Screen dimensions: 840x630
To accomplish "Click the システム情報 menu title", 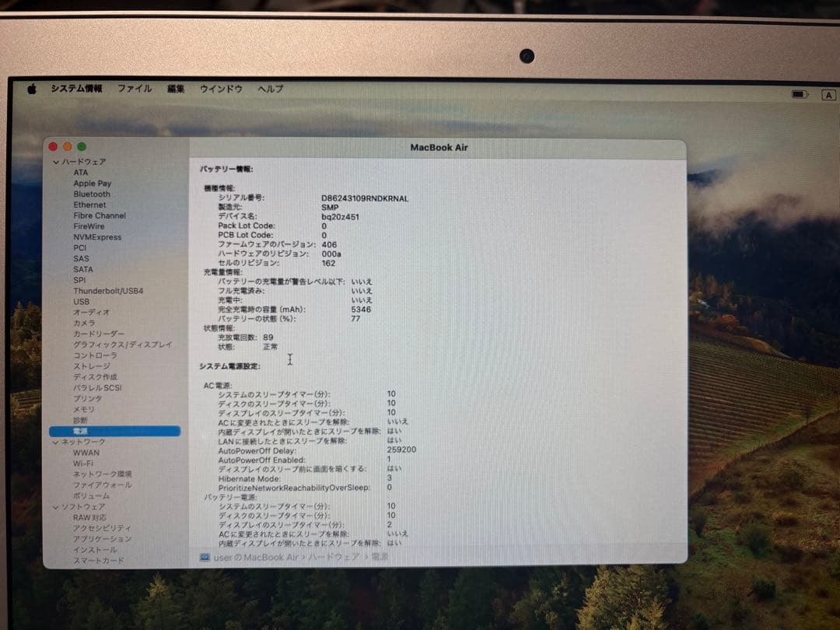I will pyautogui.click(x=75, y=88).
